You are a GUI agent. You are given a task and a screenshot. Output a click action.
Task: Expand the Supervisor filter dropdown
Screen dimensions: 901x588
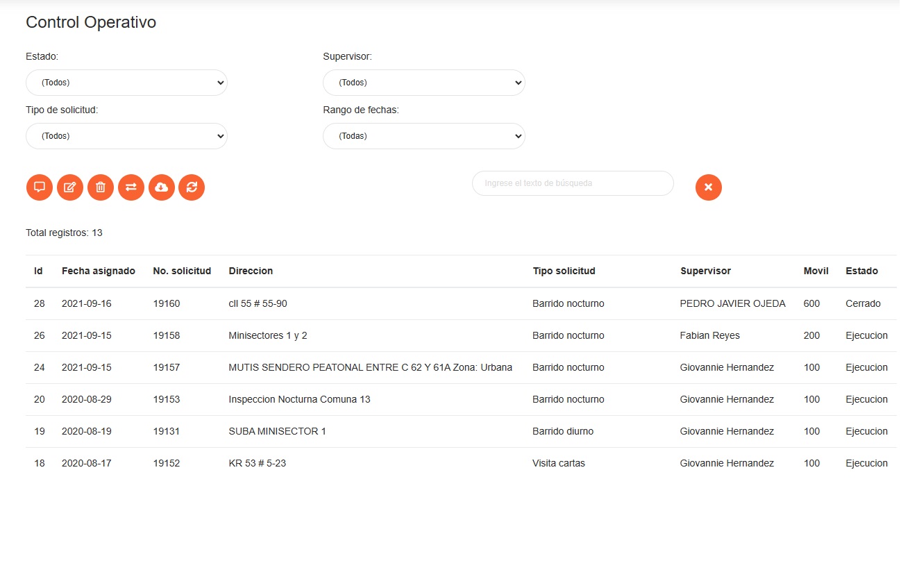point(423,83)
